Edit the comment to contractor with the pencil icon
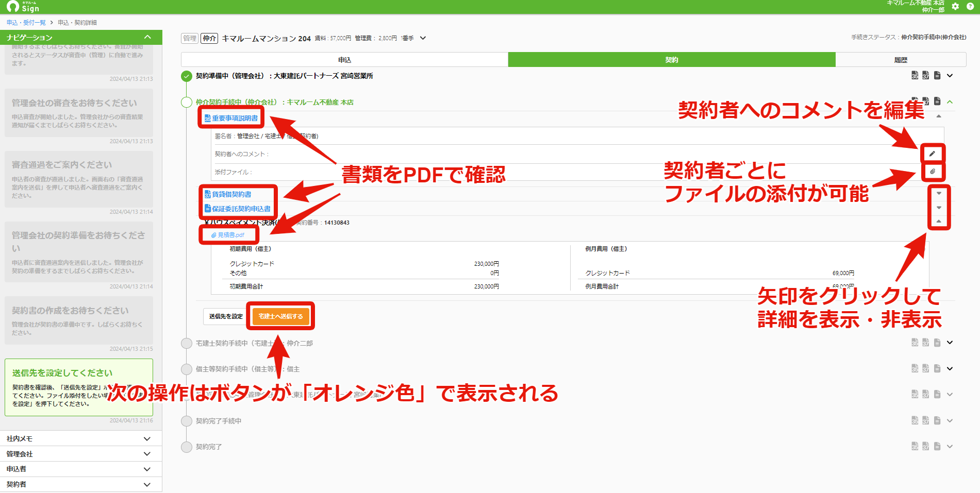Viewport: 980px width, 493px height. click(932, 154)
